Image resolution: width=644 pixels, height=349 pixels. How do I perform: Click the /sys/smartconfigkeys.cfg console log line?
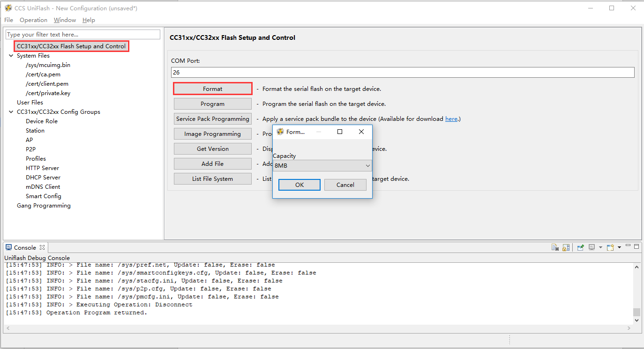coord(161,273)
